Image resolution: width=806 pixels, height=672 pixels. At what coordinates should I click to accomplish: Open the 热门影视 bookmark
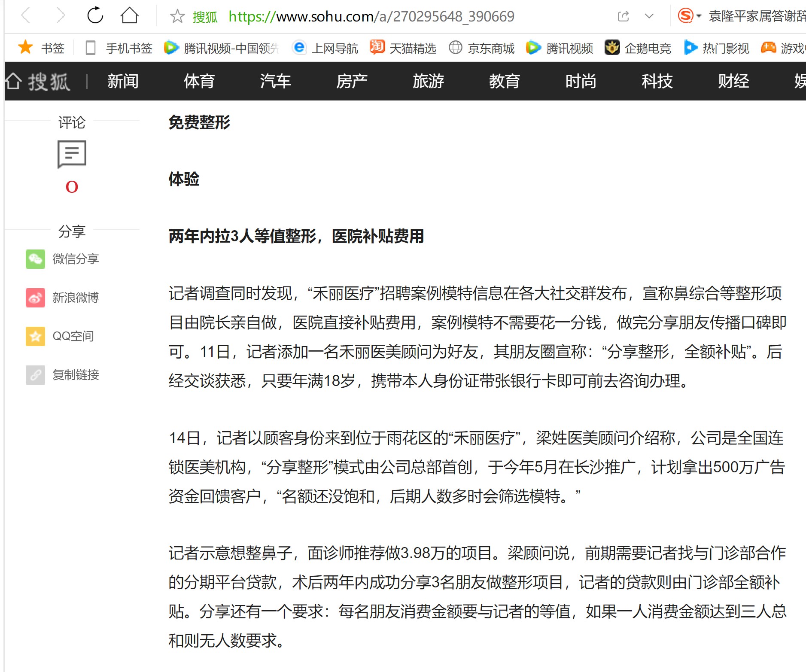point(716,48)
